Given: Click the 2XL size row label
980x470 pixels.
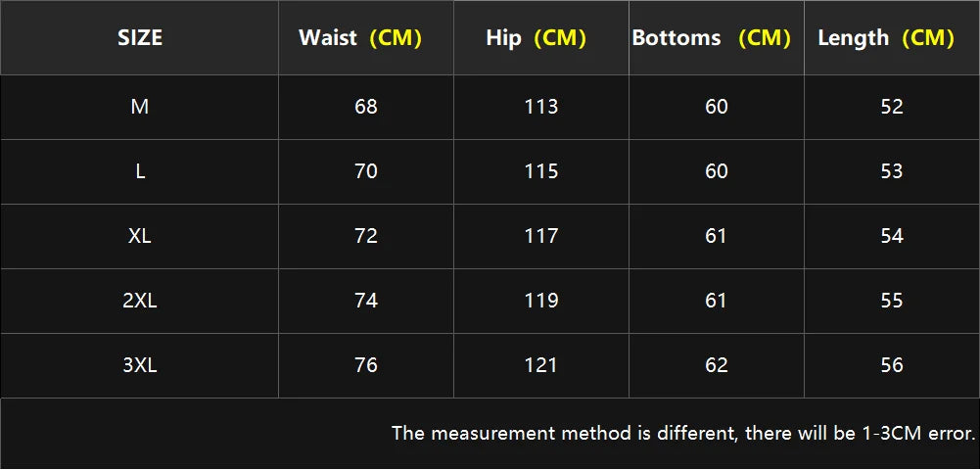Looking at the screenshot, I should tap(140, 301).
